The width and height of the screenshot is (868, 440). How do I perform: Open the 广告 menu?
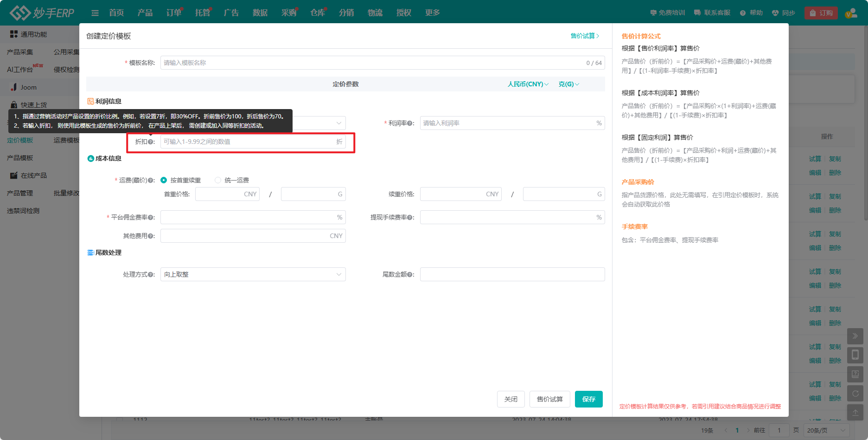point(231,13)
